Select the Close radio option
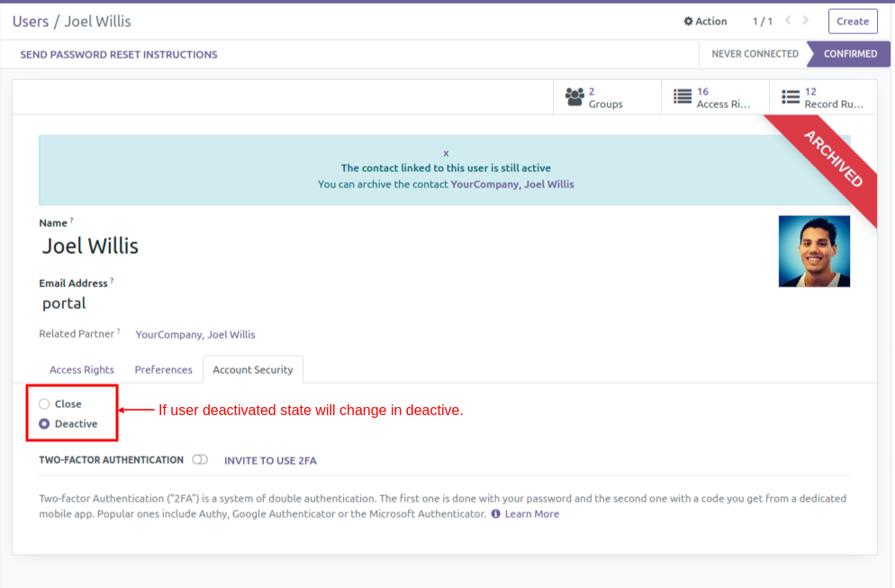 pos(44,404)
